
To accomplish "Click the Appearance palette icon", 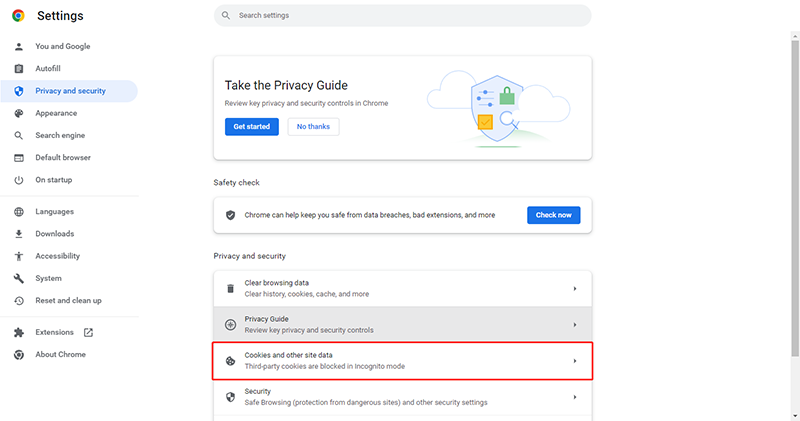I will point(19,113).
